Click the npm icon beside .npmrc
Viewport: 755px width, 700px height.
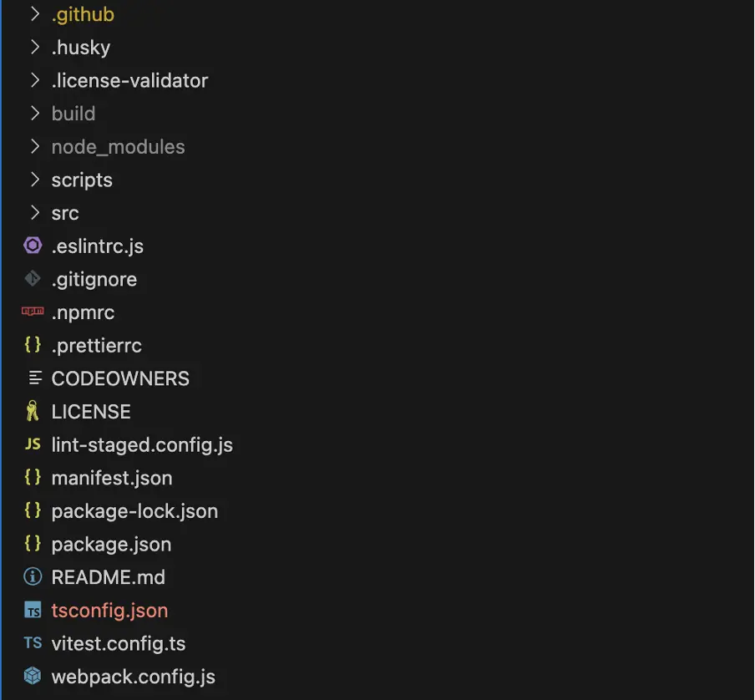point(33,312)
